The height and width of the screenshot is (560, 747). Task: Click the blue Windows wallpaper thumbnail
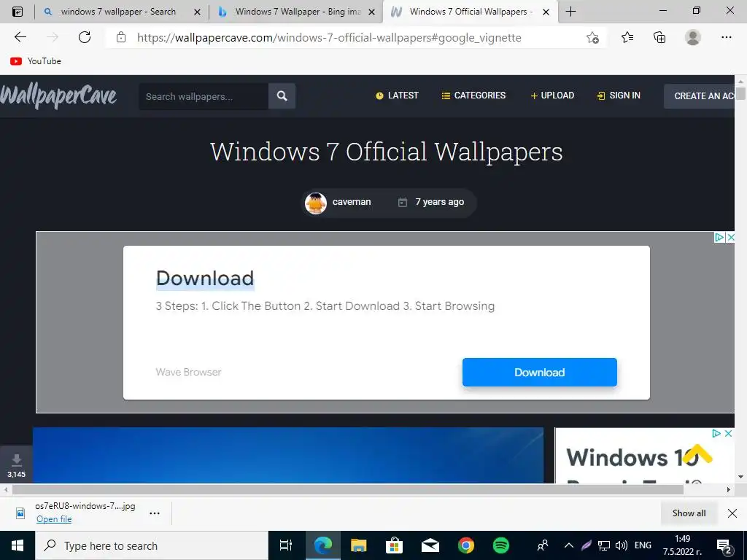click(288, 455)
